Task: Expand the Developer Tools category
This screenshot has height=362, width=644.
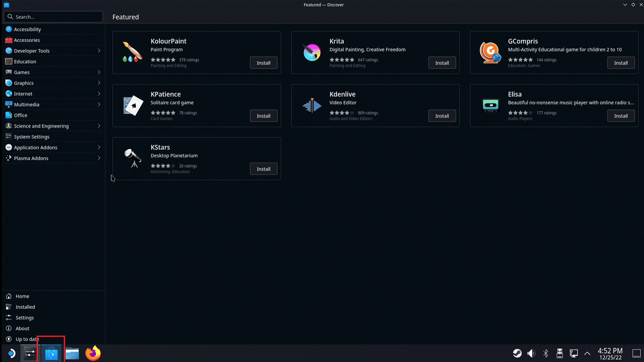Action: pyautogui.click(x=99, y=51)
